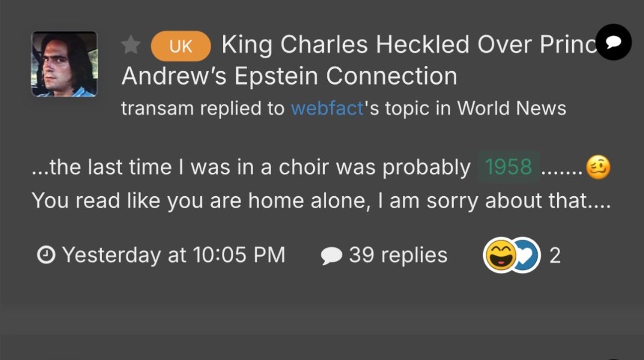
Task: Click the excerpt line starting "You read like"
Action: [321, 199]
